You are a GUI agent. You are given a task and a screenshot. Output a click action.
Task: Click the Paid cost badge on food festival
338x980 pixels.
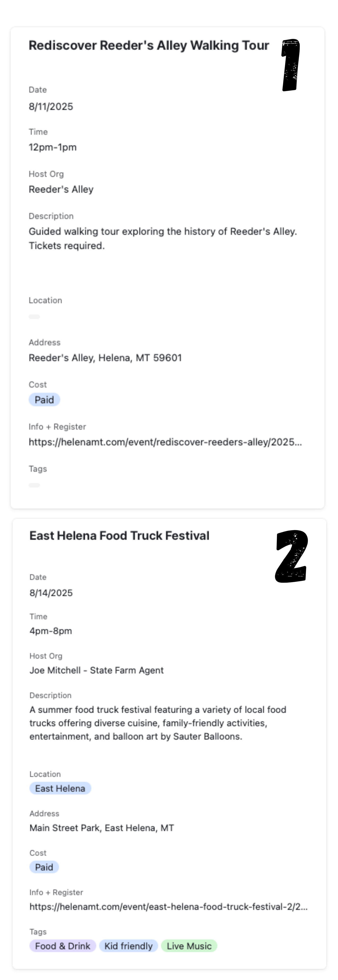coord(44,867)
